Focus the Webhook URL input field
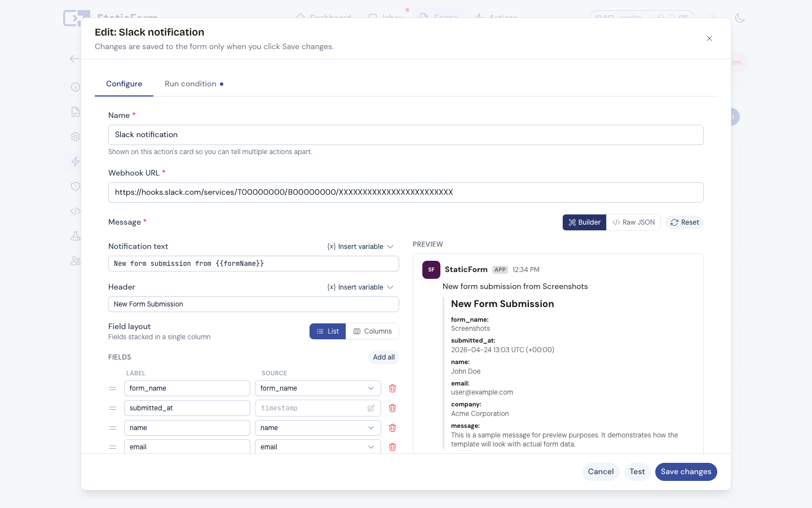Image resolution: width=812 pixels, height=508 pixels. click(406, 192)
